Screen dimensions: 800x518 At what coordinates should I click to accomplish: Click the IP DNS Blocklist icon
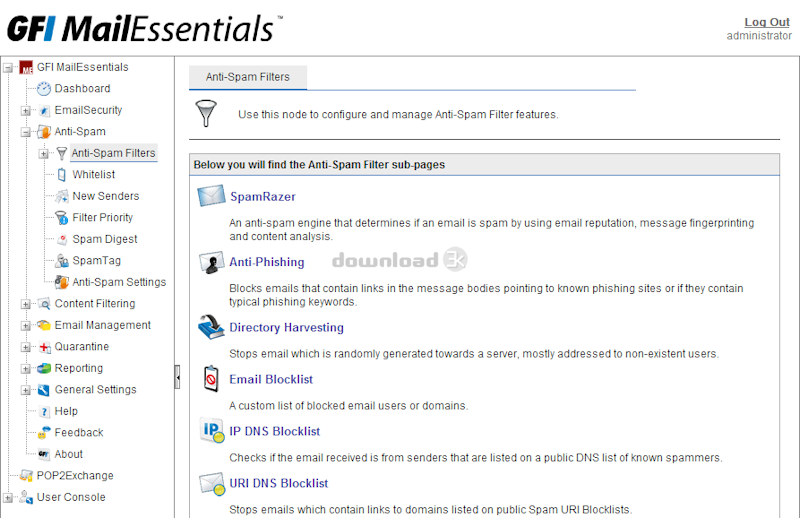pos(212,431)
